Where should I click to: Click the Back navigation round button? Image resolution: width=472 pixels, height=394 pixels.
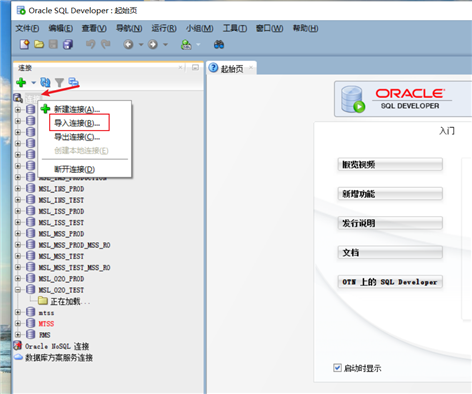(x=128, y=44)
